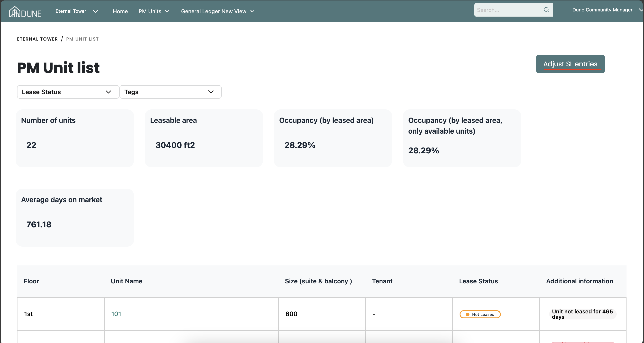This screenshot has height=343, width=644.
Task: Click the search magnifier icon
Action: [x=546, y=10]
